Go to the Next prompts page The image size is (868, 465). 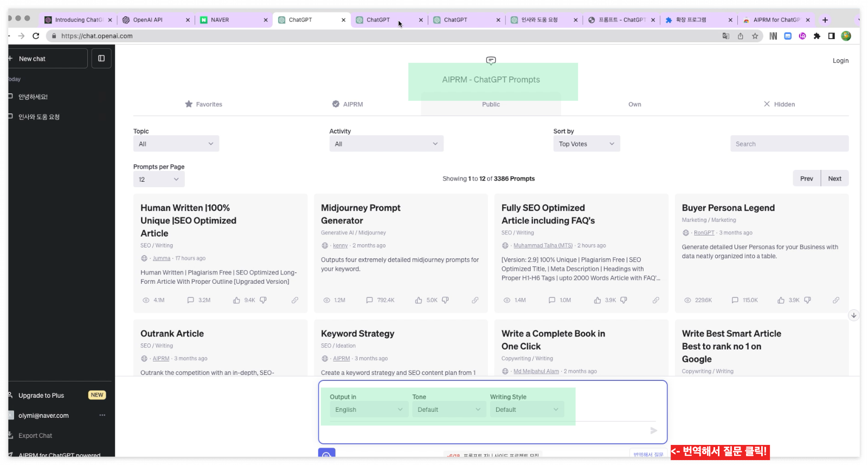point(835,179)
